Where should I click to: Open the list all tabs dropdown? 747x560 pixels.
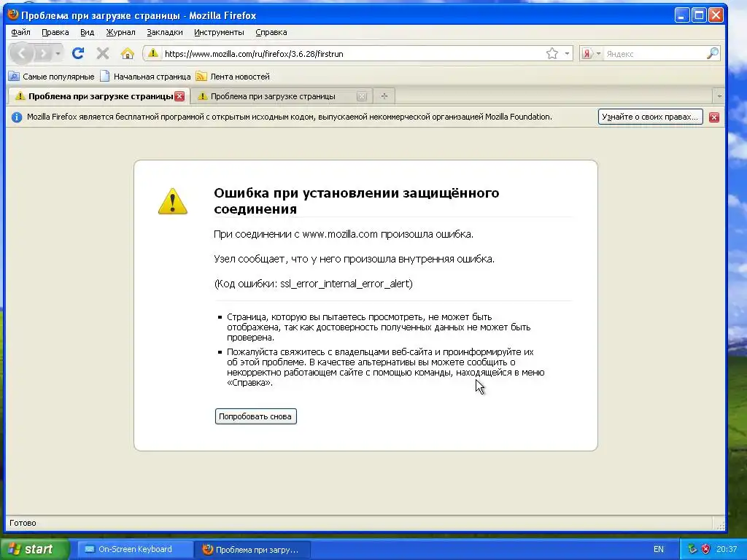719,96
